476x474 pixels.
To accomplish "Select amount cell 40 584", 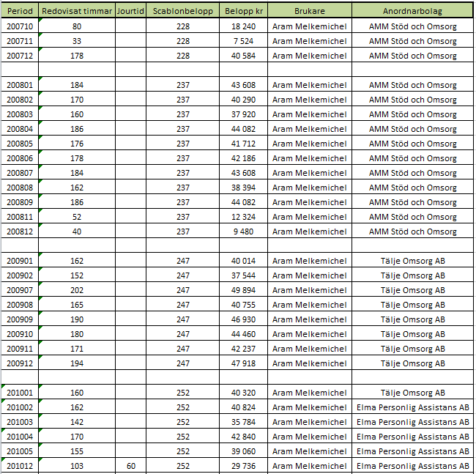I will [243, 56].
